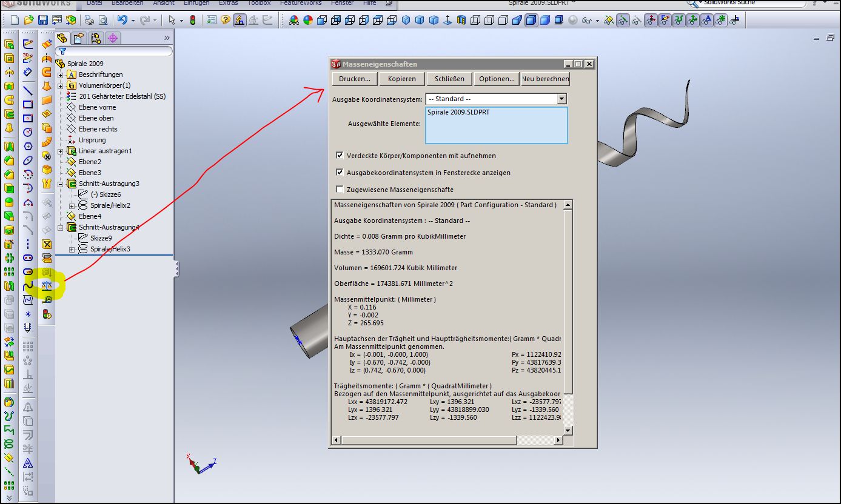The width and height of the screenshot is (841, 504).
Task: Expand the Beschriftungen tree node
Action: pos(61,75)
